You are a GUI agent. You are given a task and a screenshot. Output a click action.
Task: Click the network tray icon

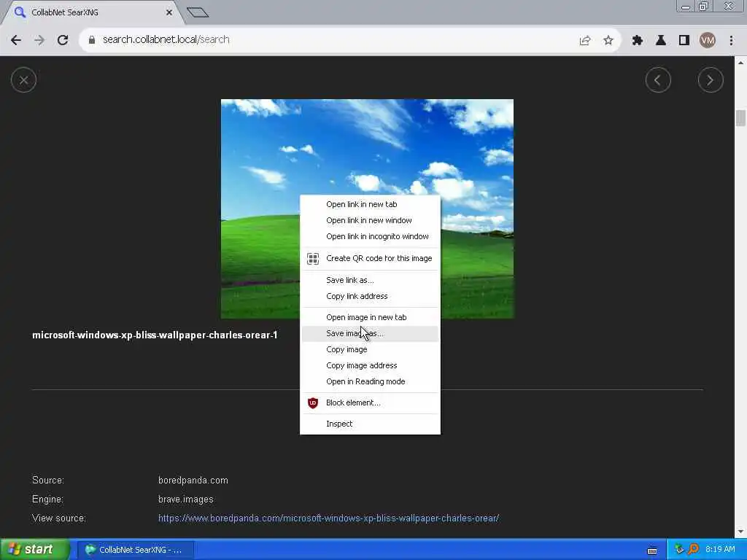(x=679, y=550)
